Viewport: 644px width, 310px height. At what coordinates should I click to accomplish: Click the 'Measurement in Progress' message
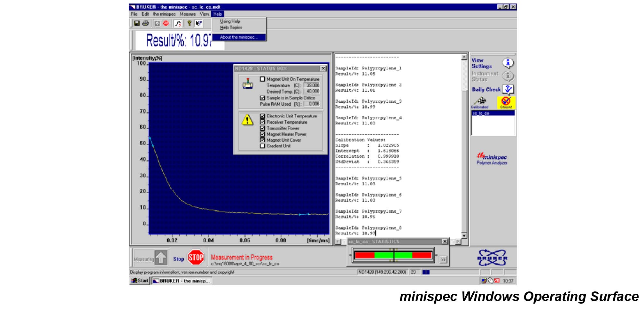[x=242, y=257]
